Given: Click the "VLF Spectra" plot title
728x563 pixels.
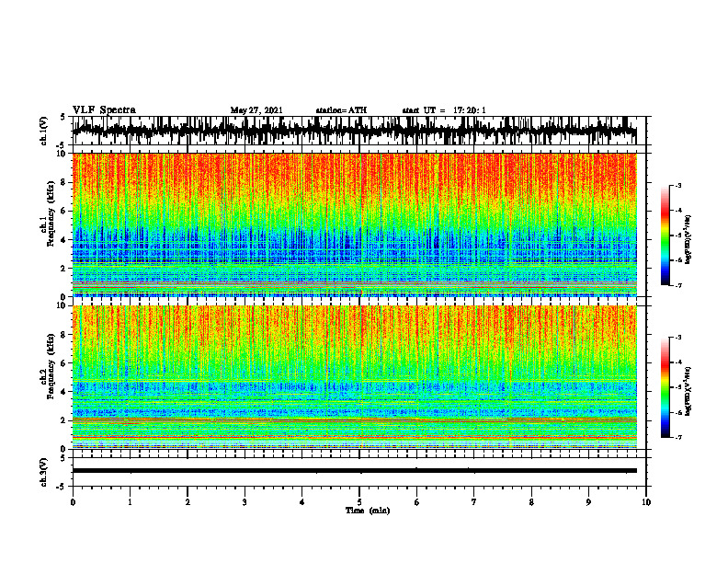Looking at the screenshot, I should (x=104, y=110).
